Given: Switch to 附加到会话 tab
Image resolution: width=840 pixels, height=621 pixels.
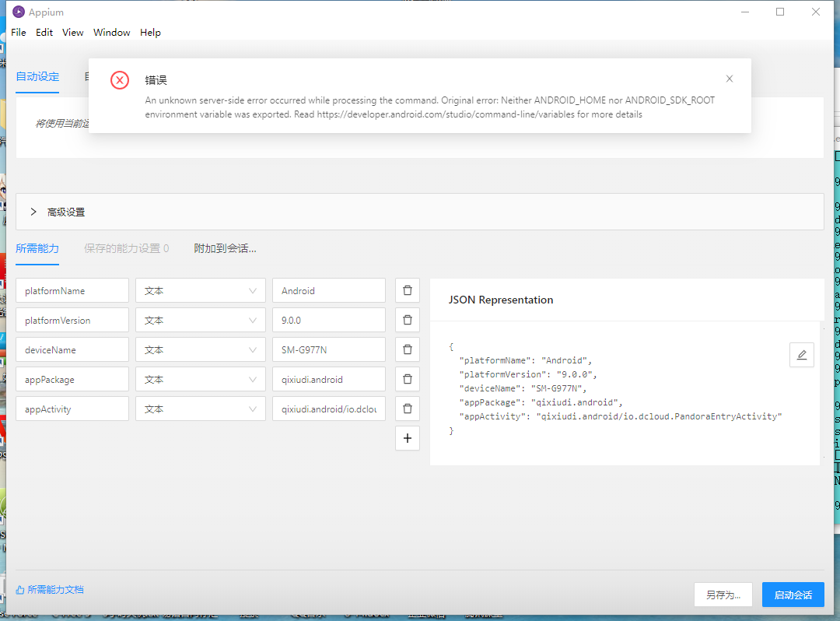Looking at the screenshot, I should [225, 248].
